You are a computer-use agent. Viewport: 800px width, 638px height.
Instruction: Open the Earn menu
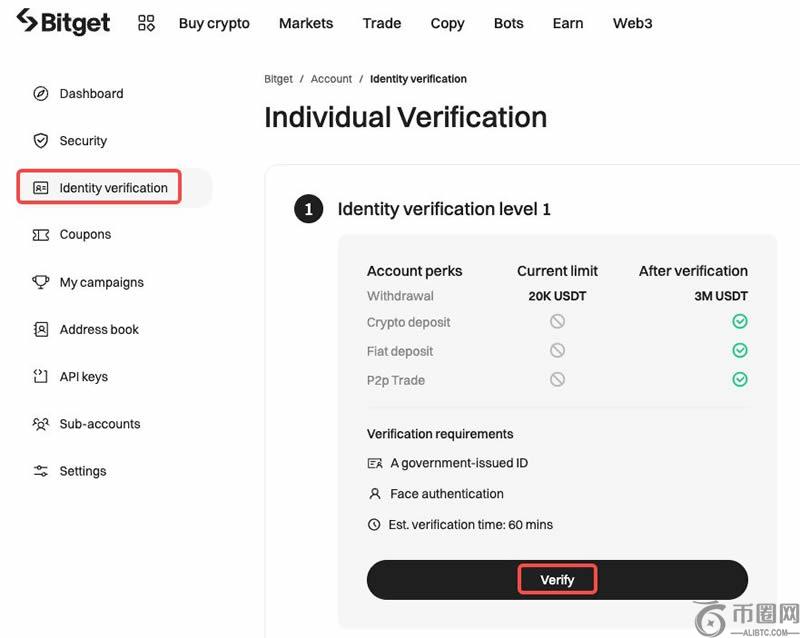pos(568,23)
